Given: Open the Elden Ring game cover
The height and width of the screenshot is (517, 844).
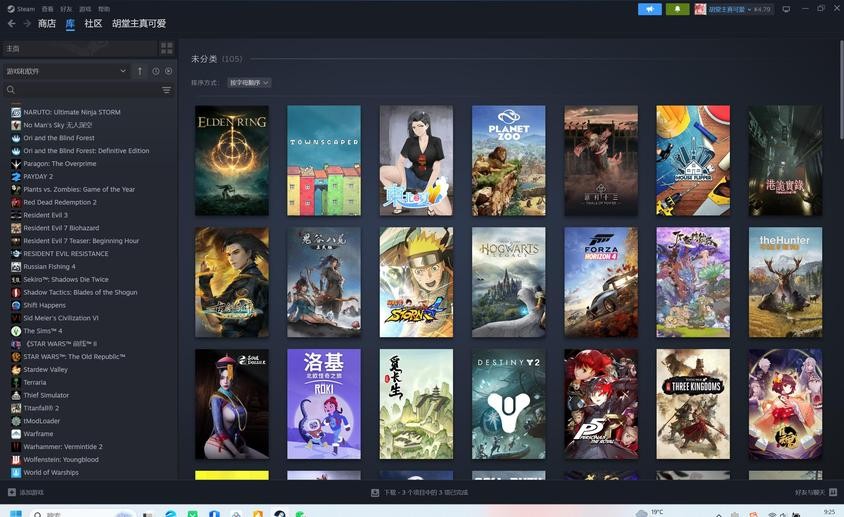Looking at the screenshot, I should [232, 160].
